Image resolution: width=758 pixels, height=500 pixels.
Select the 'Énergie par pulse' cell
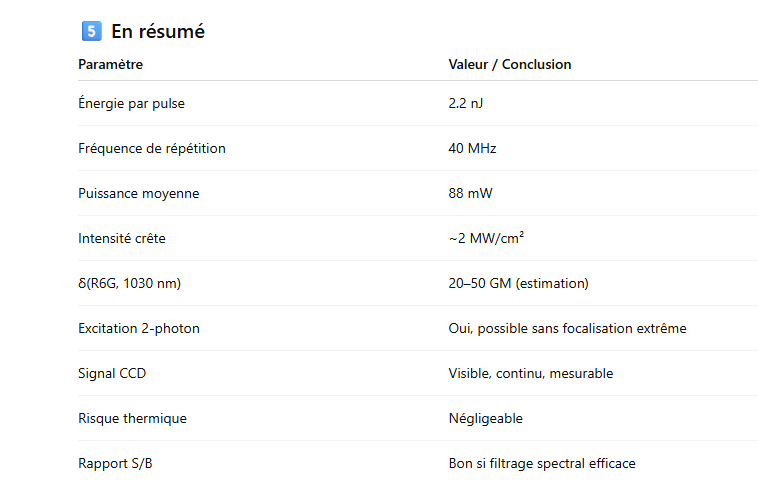(131, 103)
